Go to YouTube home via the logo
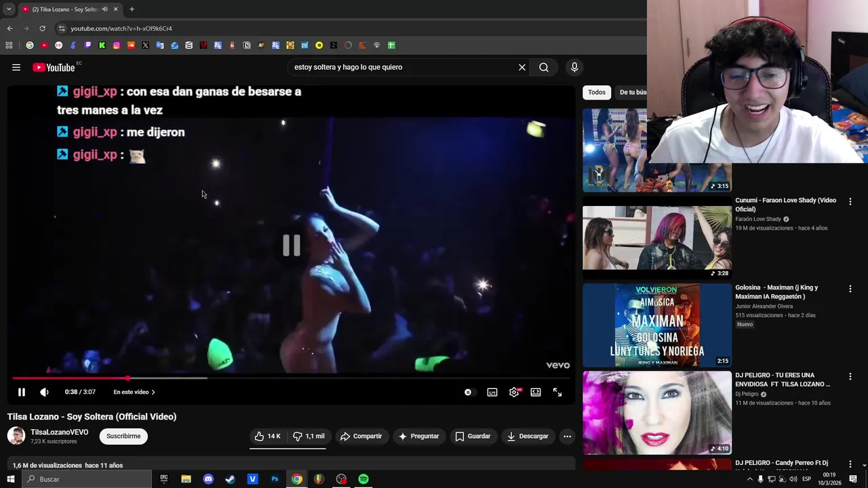Screen dimensions: 868x488 coord(54,67)
